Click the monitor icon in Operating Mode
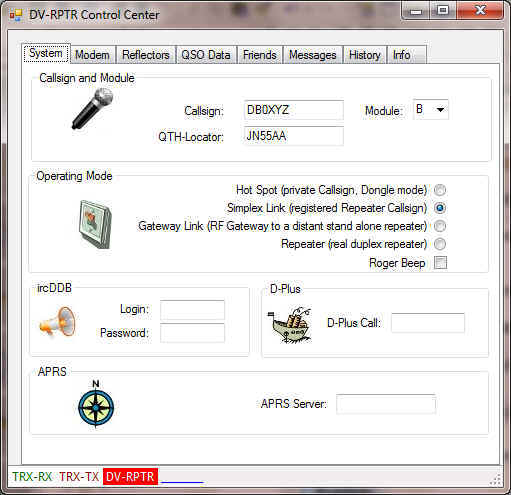This screenshot has width=511, height=495. (x=95, y=224)
